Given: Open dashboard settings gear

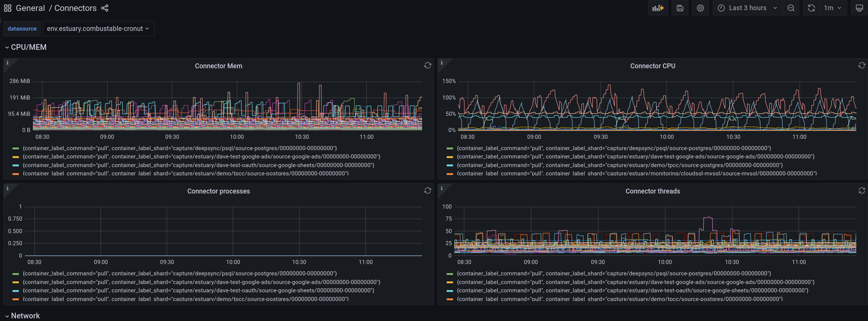Looking at the screenshot, I should (700, 8).
